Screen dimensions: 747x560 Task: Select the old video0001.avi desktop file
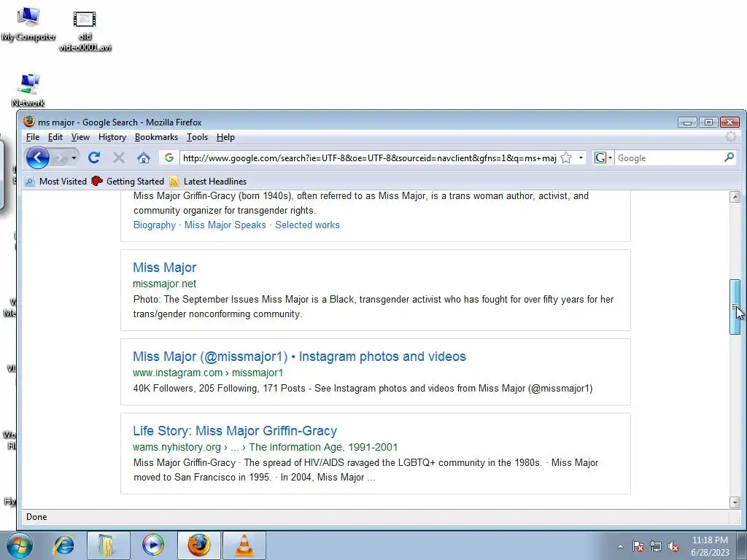85,31
